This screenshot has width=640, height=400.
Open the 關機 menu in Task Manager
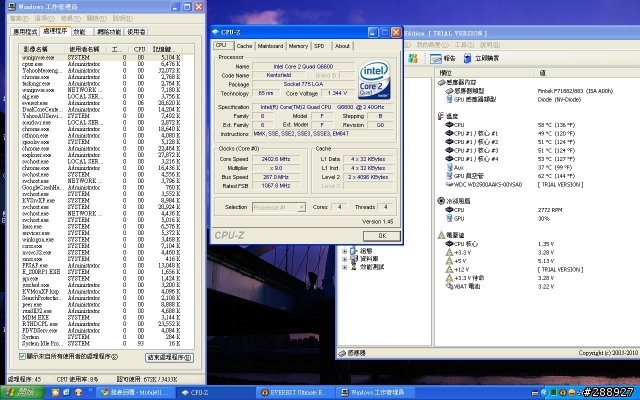[97, 18]
